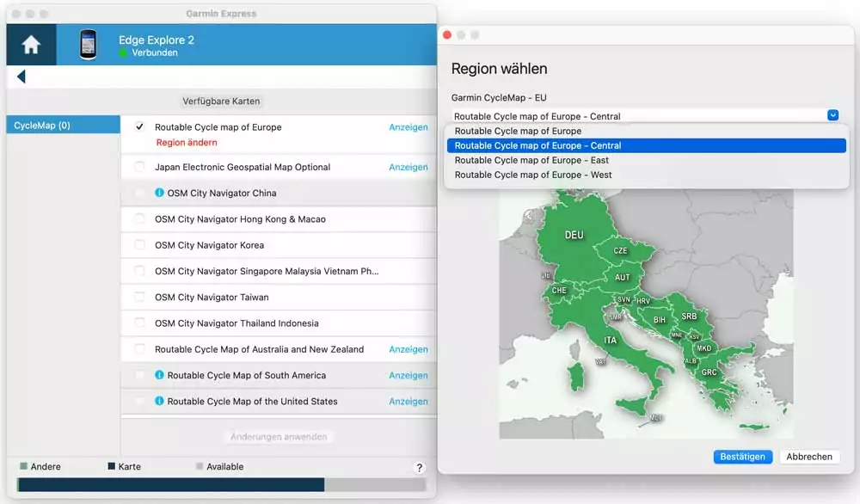Open the region dropdown arrow
The height and width of the screenshot is (504, 860).
(832, 115)
